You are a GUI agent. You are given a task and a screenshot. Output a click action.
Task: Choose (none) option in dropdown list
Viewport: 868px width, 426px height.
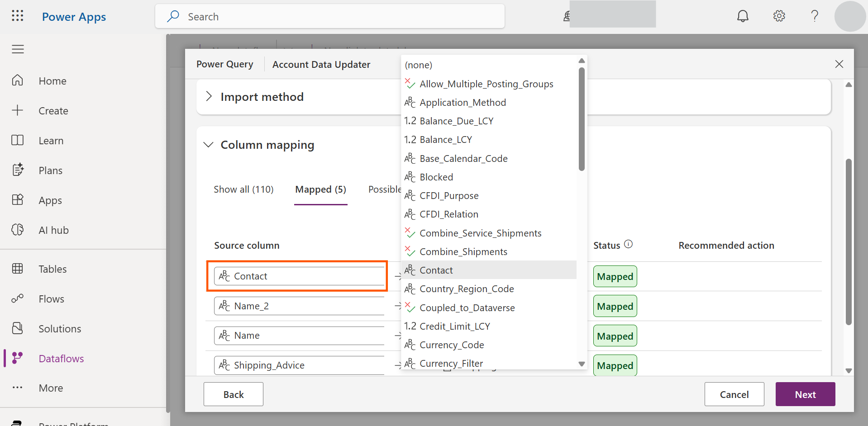click(419, 65)
